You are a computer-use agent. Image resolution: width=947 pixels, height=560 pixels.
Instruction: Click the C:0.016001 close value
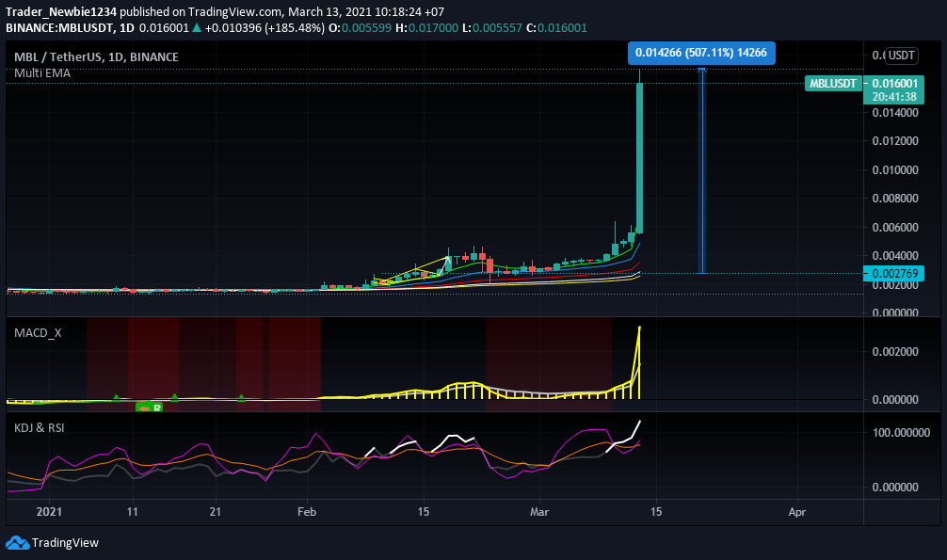(557, 28)
